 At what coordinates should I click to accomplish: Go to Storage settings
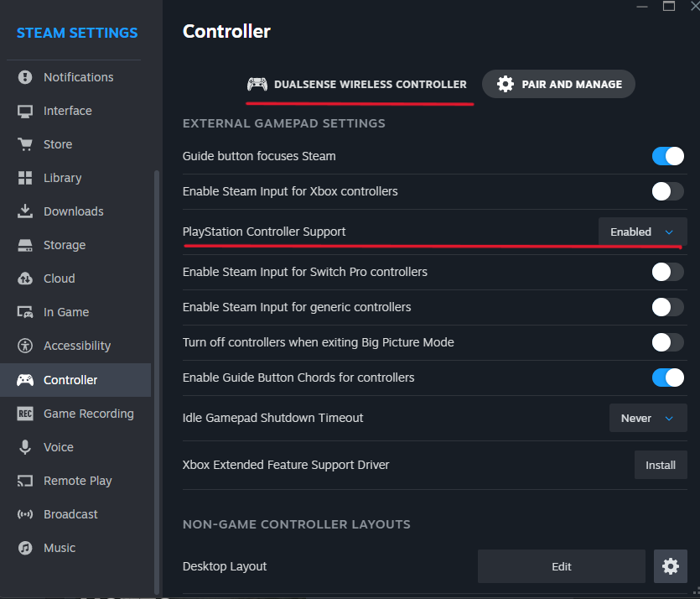(75, 245)
